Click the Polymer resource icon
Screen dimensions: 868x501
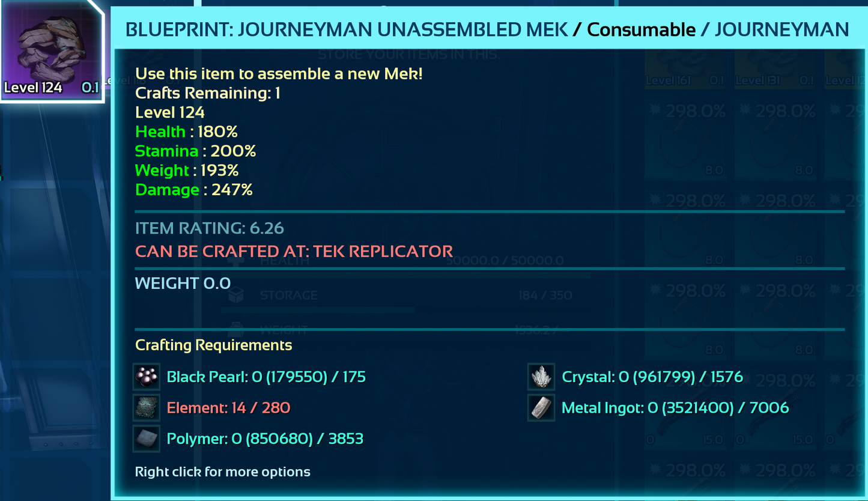pos(147,439)
